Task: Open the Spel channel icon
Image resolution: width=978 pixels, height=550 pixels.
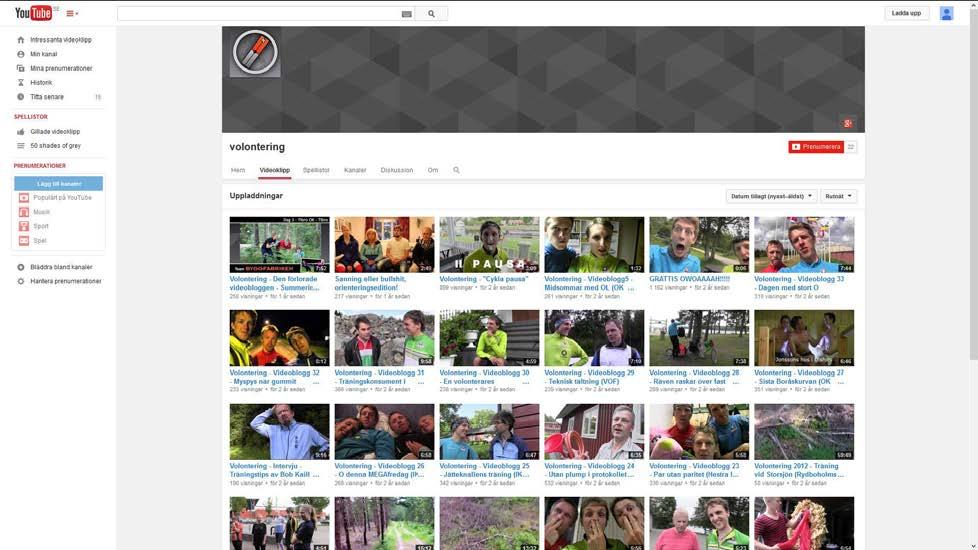Action: [24, 241]
